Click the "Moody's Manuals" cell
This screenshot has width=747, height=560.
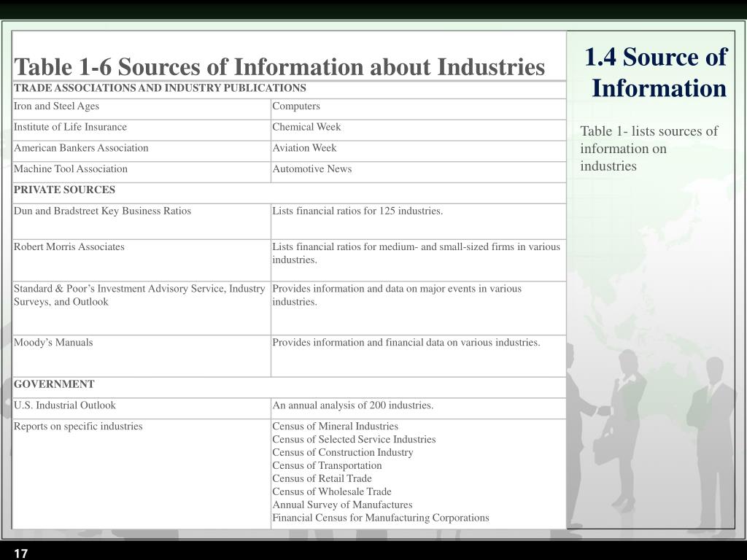[142, 356]
